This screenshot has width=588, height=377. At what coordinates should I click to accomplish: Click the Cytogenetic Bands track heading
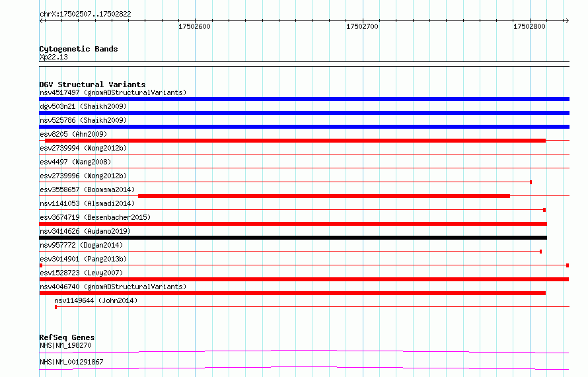point(79,49)
